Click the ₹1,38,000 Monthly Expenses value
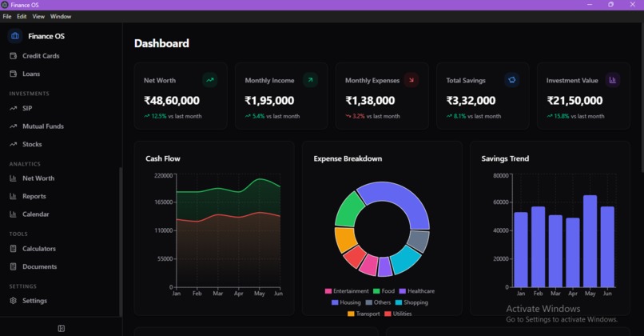This screenshot has height=336, width=644. (370, 101)
